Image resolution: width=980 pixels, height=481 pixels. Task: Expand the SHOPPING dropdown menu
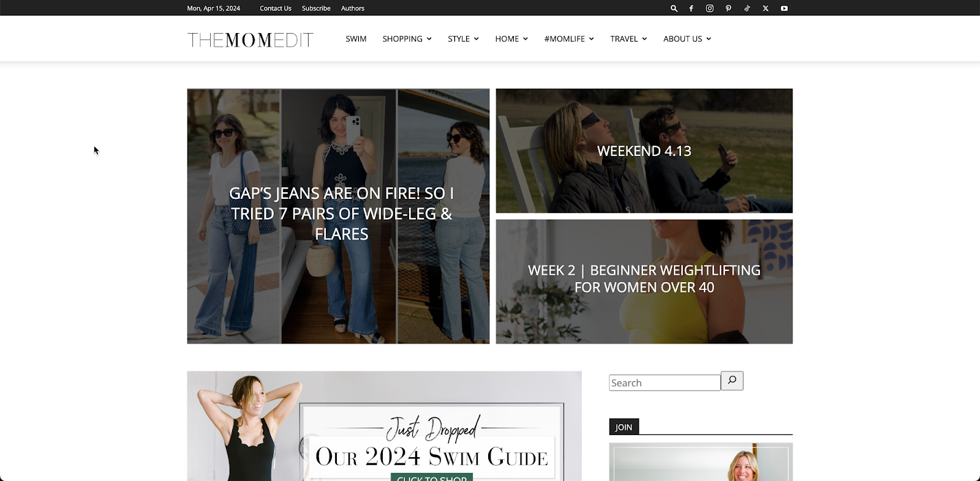pos(407,39)
